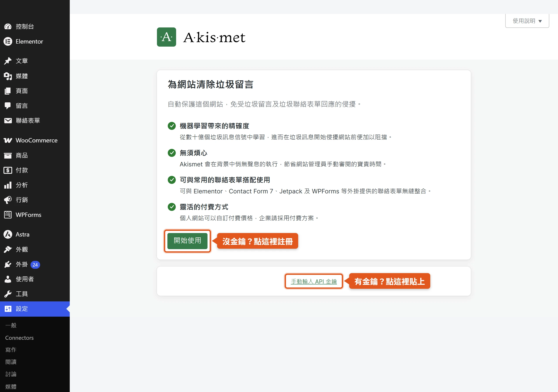Open the Connectors settings submenu
The image size is (558, 392).
(x=19, y=338)
